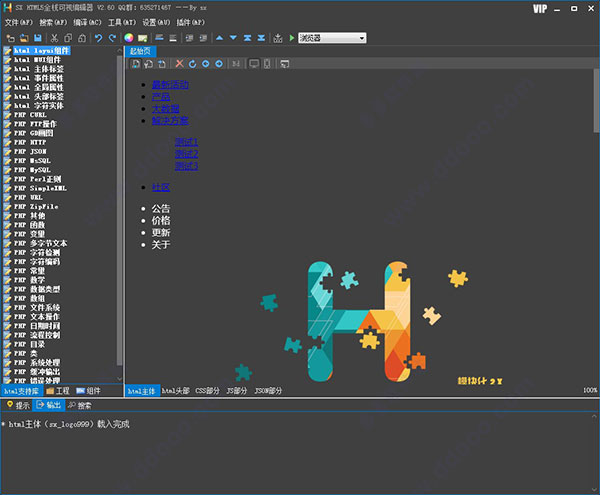Click the 社区 link in preview
The image size is (600, 495).
pos(160,187)
